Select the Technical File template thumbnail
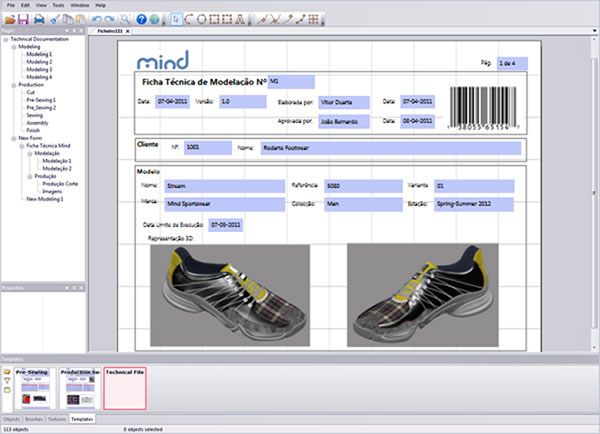600x434 pixels. (125, 388)
